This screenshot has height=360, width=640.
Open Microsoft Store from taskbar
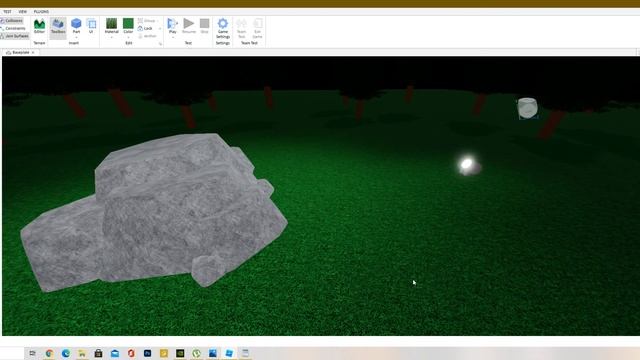(98, 353)
